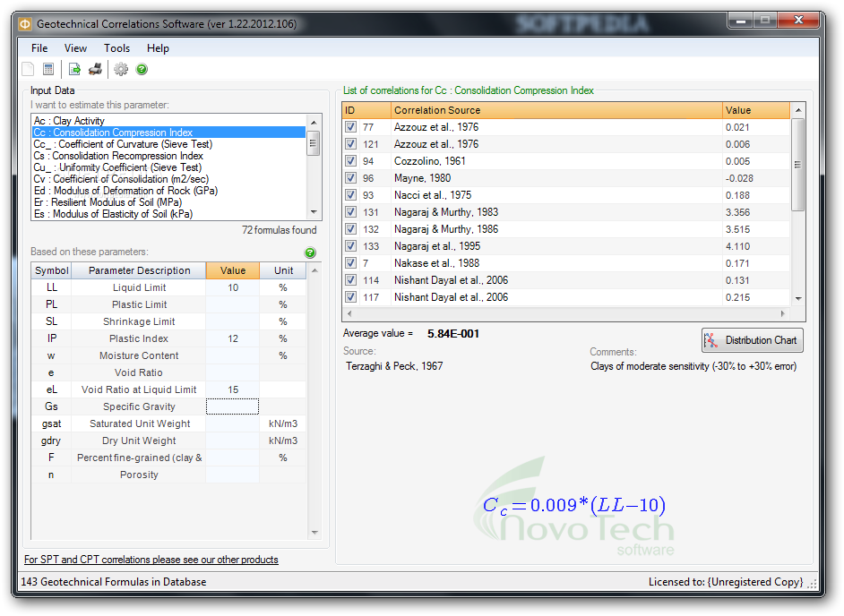
Task: Click the Plastic Index value field
Action: 233,339
